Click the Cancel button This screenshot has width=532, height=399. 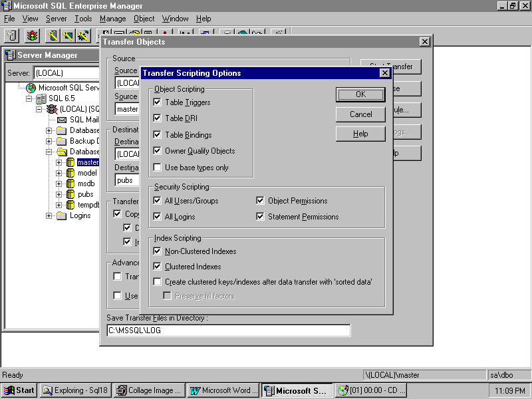360,114
